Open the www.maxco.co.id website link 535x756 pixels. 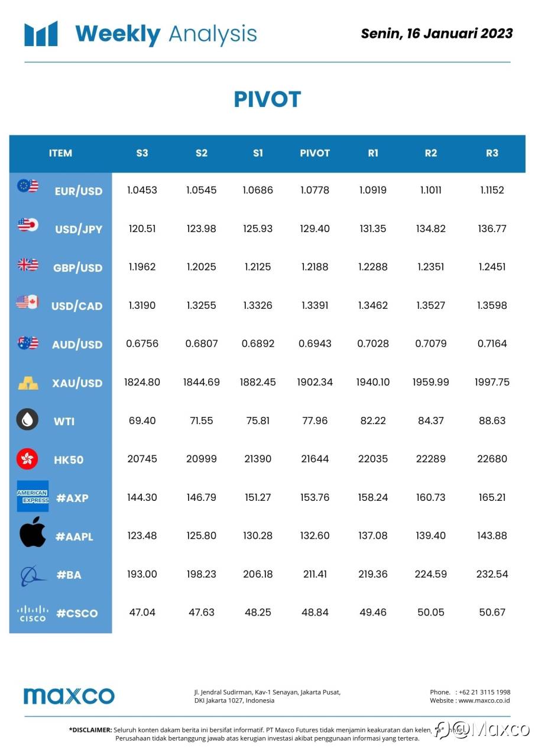(x=484, y=700)
